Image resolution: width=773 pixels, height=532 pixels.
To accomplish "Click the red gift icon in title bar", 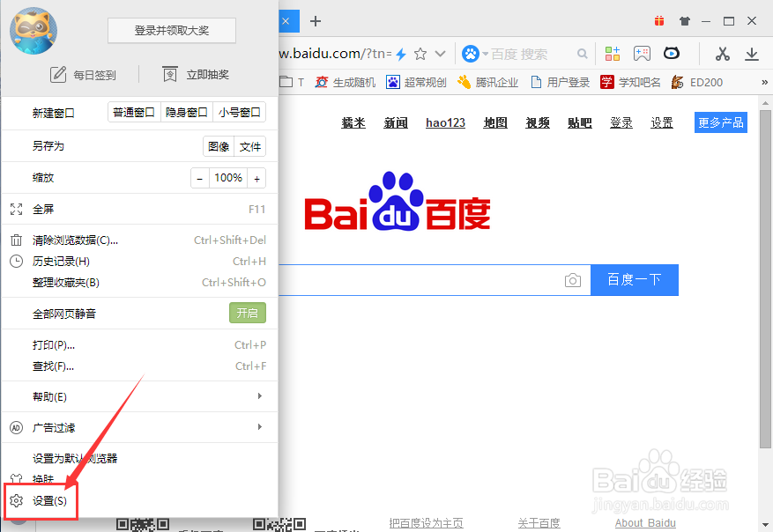I will coord(659,20).
